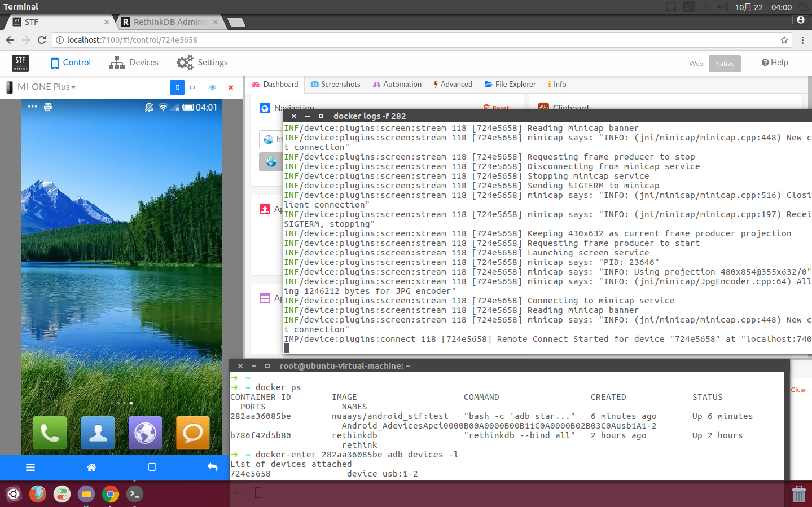Viewport: 812px width, 507px height.
Task: Toggle screen visibility eye icon
Action: [212, 87]
